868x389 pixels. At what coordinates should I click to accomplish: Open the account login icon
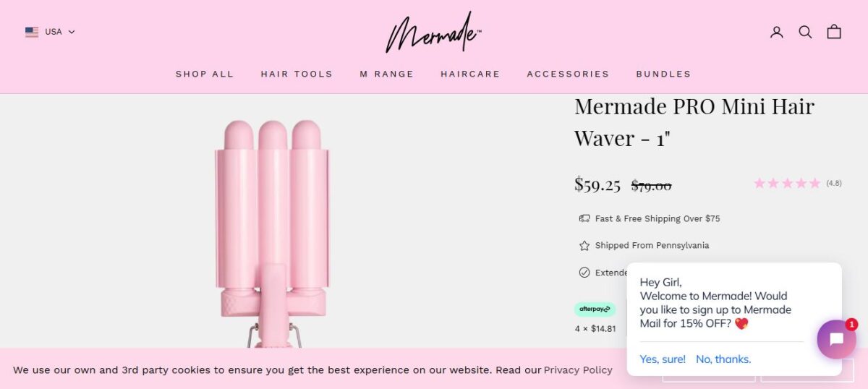777,32
